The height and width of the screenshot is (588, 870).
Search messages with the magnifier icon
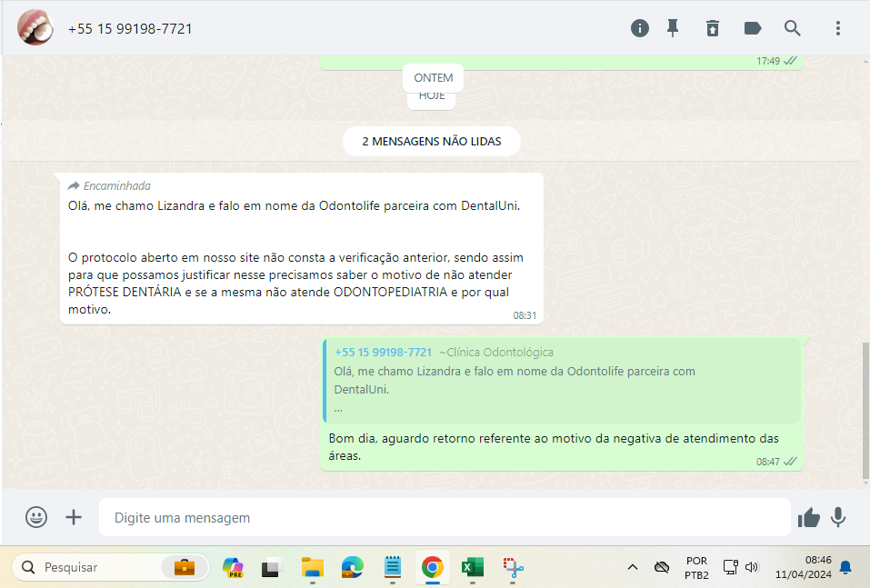793,28
